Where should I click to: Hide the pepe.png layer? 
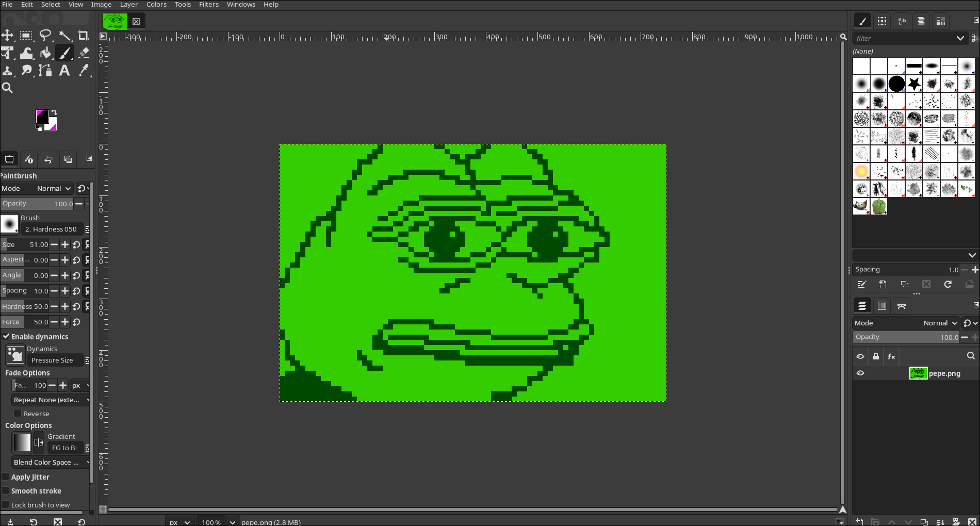860,373
